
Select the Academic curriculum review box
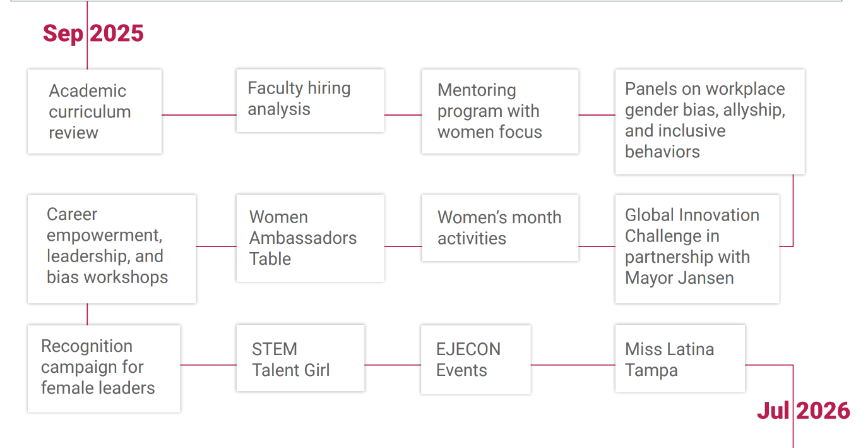click(x=95, y=111)
